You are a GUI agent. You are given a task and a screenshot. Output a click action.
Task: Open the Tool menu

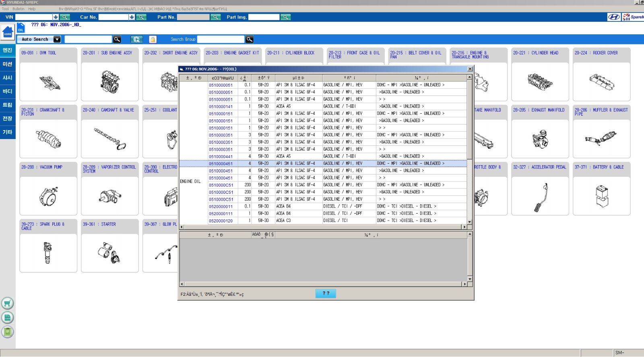pos(5,9)
